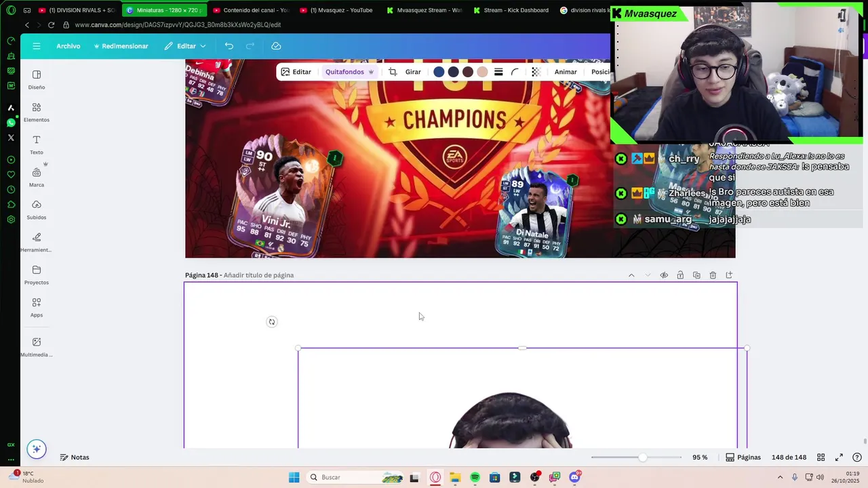Apply the Quitafondos background remover
868x488 pixels.
pos(349,72)
